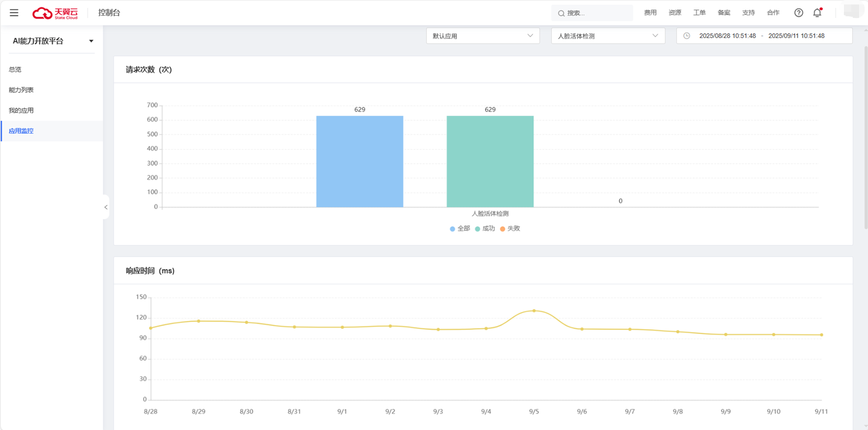Click the 响应时间 (ms) panel title
Image resolution: width=868 pixels, height=430 pixels.
[x=150, y=270]
